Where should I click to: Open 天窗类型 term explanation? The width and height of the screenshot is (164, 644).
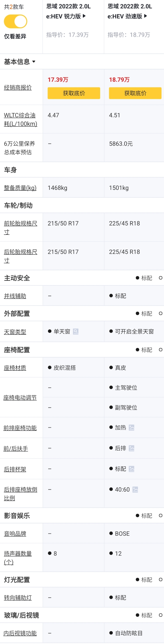pos(15,332)
